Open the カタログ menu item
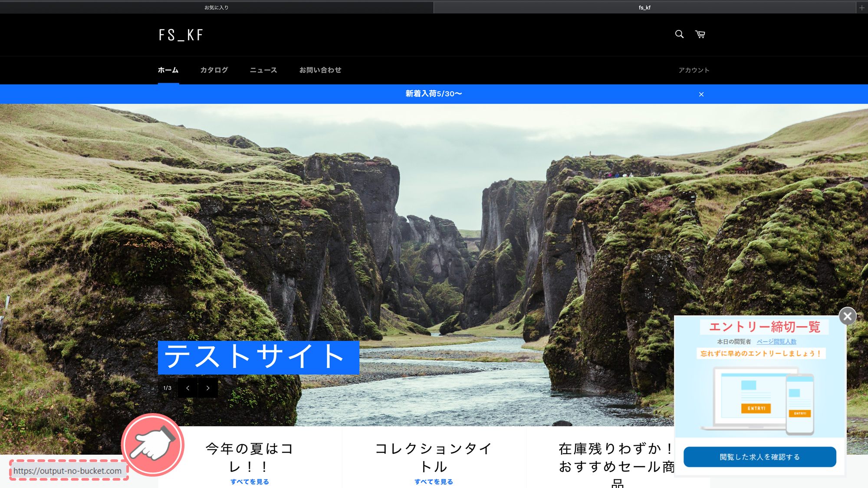868x488 pixels. tap(214, 70)
